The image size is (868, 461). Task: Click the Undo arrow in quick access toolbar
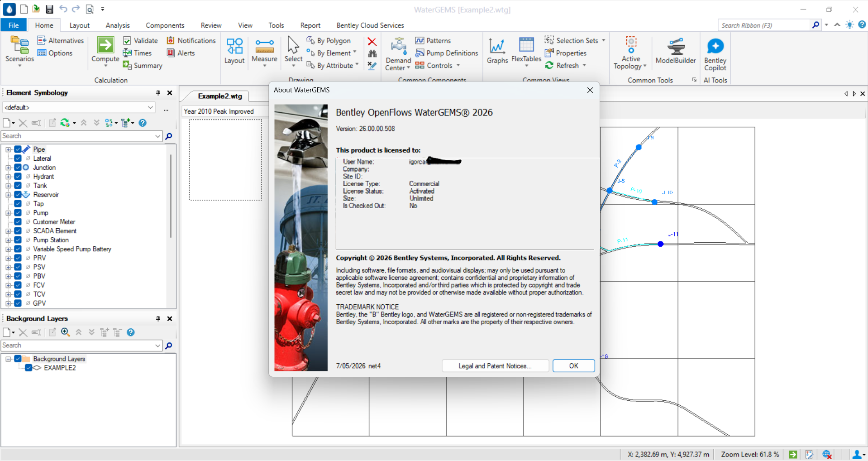click(x=63, y=9)
